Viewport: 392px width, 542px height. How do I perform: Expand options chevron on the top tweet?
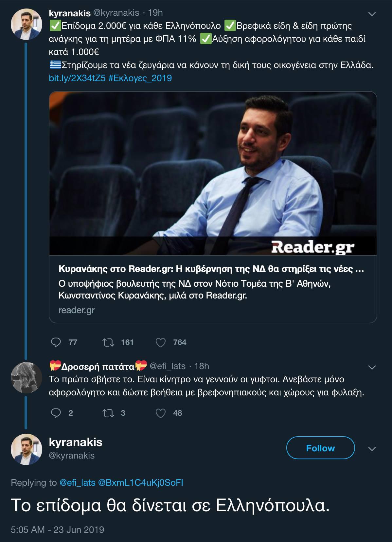point(372,14)
